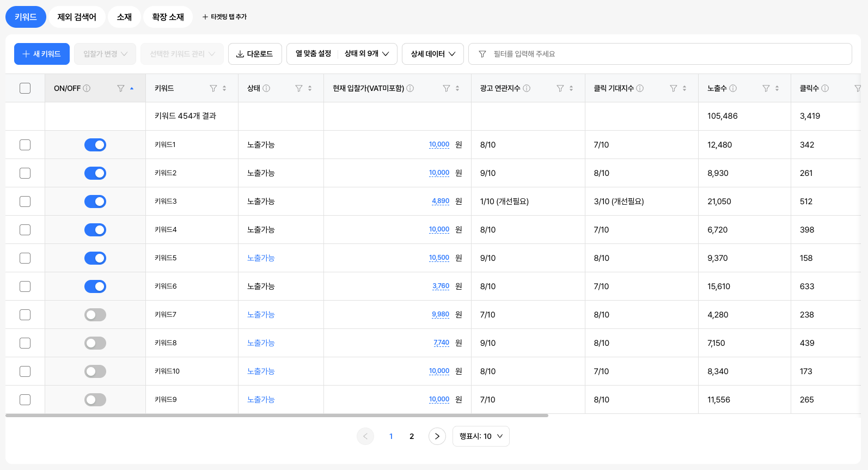868x470 pixels.
Task: Open the 입찰가 변경 dropdown
Action: point(105,54)
